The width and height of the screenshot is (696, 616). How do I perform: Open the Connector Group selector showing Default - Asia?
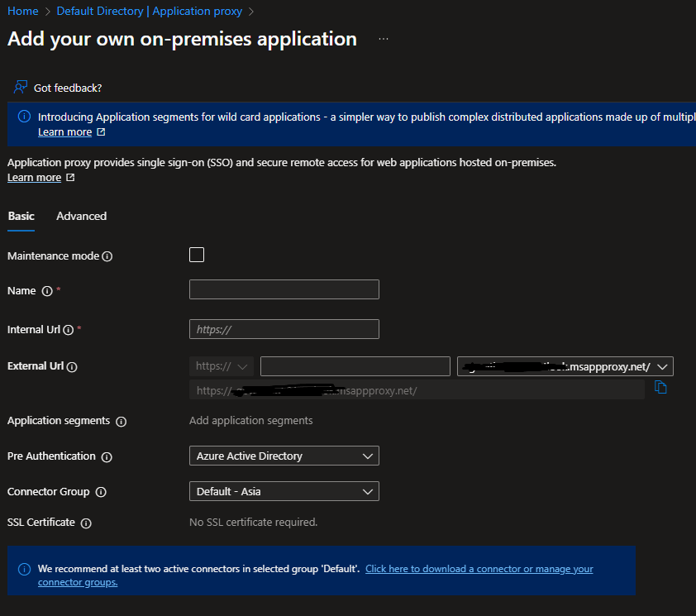click(x=284, y=491)
